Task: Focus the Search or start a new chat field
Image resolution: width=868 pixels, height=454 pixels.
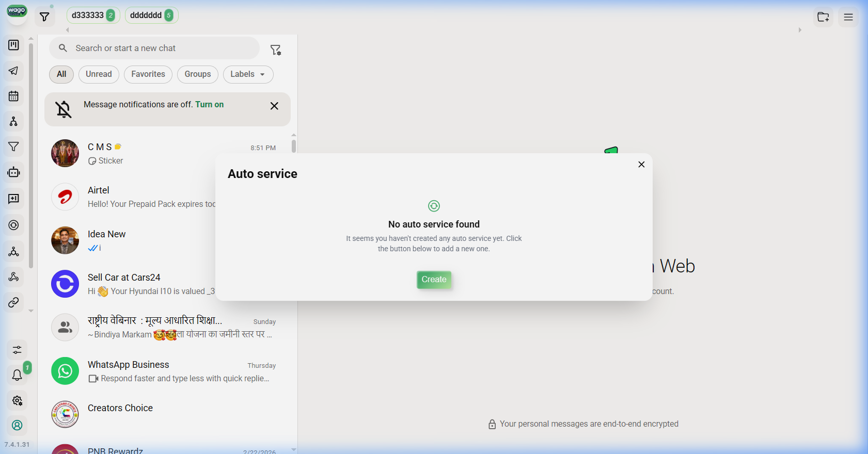Action: pyautogui.click(x=154, y=48)
